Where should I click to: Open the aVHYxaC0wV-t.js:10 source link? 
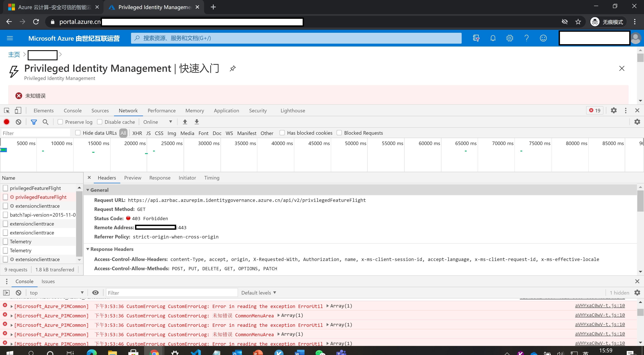pos(600,306)
